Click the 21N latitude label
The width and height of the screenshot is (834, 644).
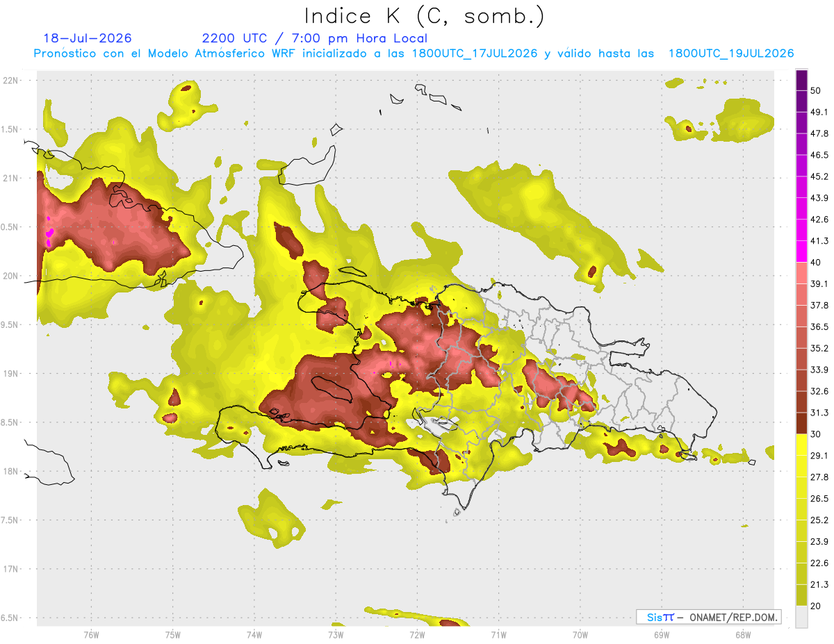click(x=10, y=178)
